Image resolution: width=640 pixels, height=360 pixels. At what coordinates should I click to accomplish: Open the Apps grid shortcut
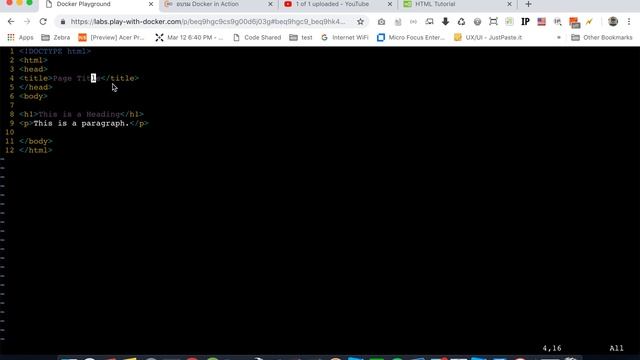pyautogui.click(x=20, y=38)
